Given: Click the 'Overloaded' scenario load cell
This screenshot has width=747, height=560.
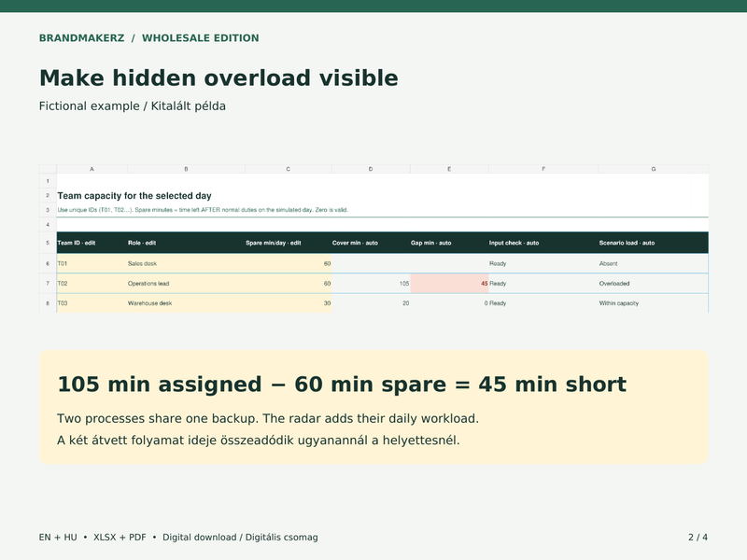Looking at the screenshot, I should click(x=654, y=284).
